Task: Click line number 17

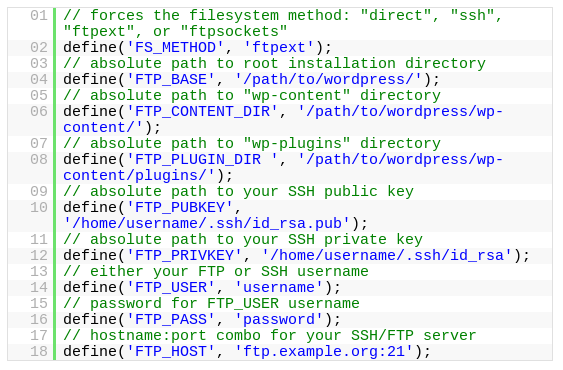Action: [x=39, y=336]
